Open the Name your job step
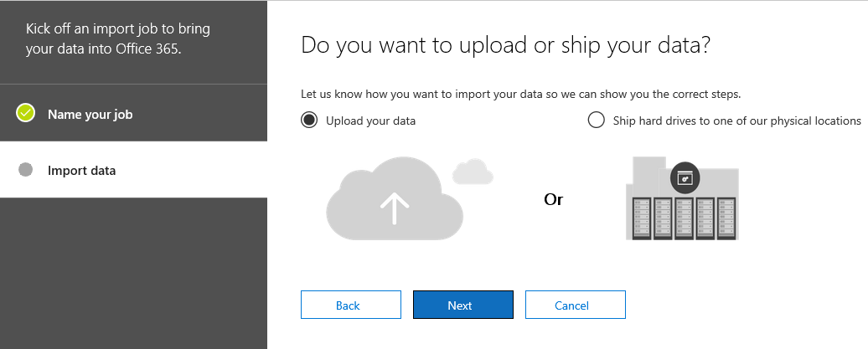The image size is (868, 349). 133,113
